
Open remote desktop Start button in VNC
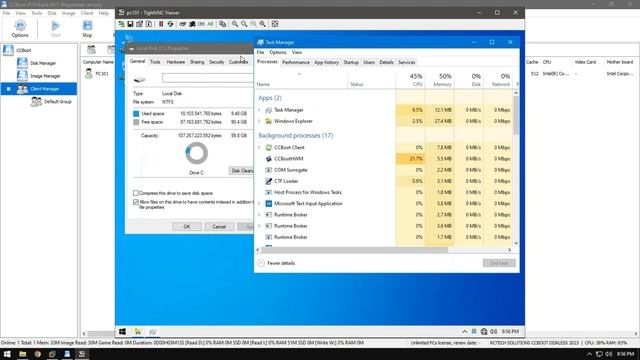coord(122,331)
